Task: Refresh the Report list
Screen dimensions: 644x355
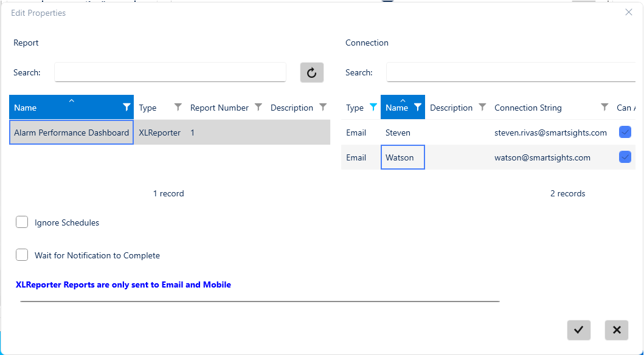Action: point(311,72)
